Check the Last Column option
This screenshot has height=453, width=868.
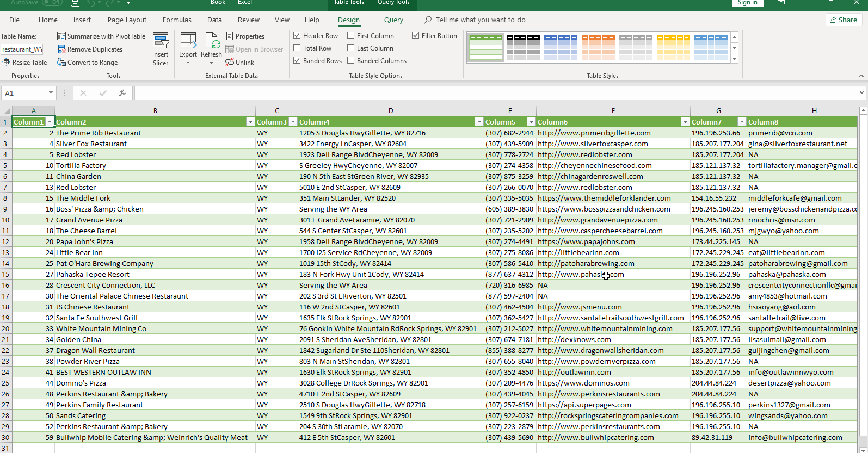(x=351, y=48)
